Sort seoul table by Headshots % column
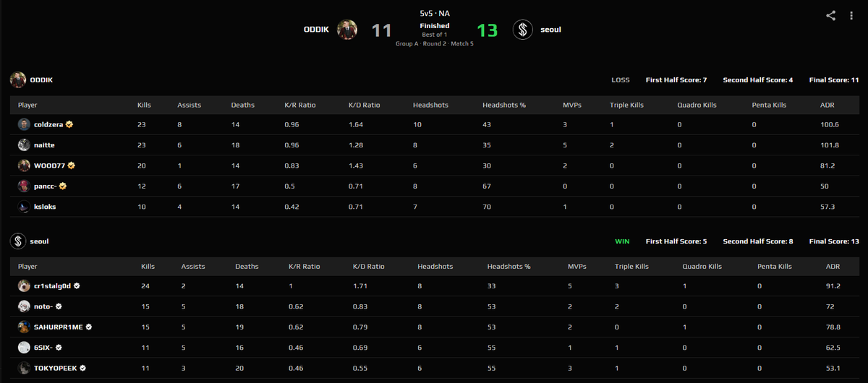Screen dimensions: 868x383 tap(509, 267)
